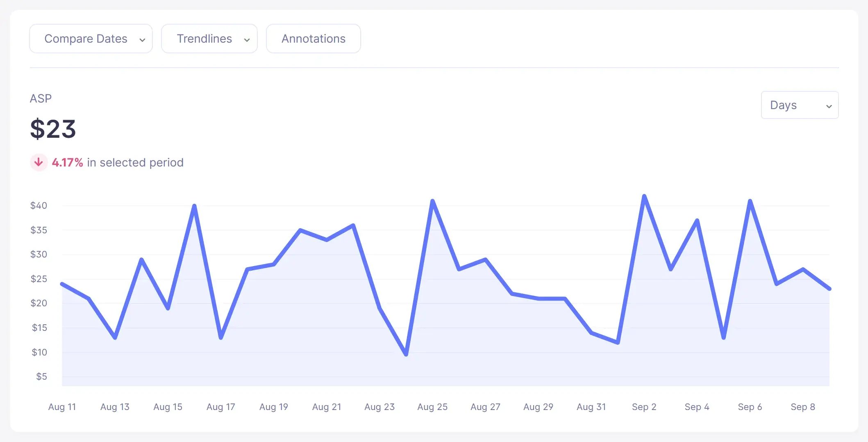Click the $15 y-axis label
Screen dimensions: 868x442
[39, 328]
